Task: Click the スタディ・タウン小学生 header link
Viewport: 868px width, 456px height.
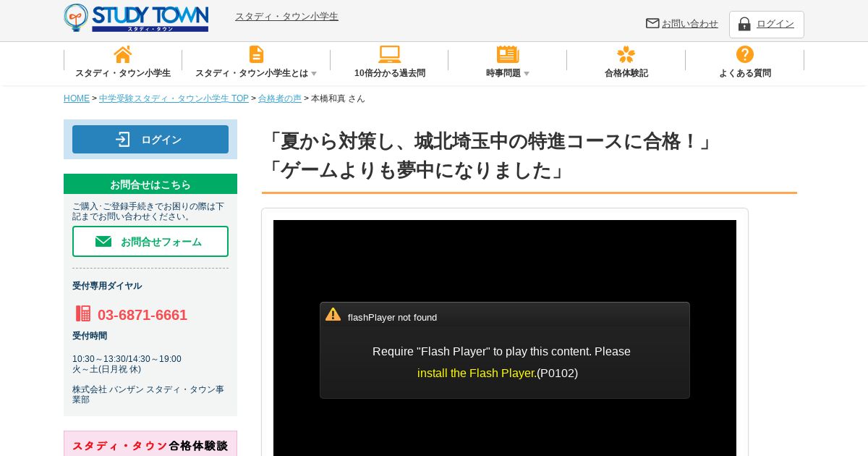Action: 286,16
